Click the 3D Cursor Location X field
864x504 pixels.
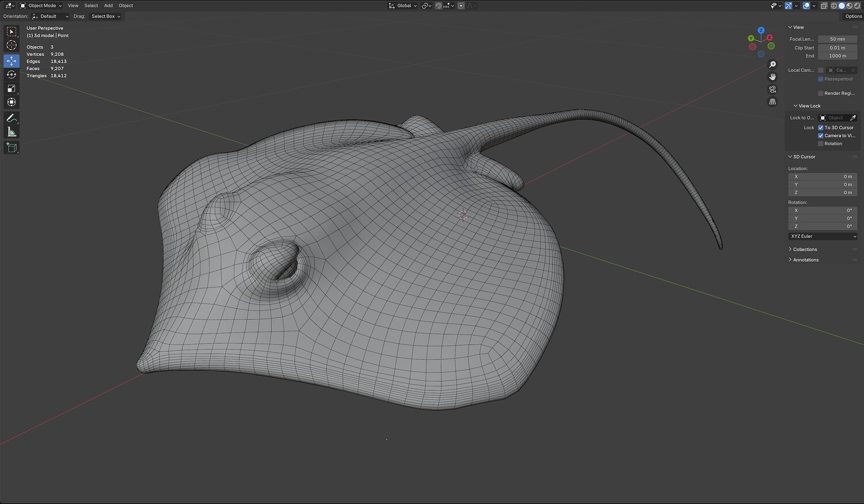pyautogui.click(x=823, y=177)
